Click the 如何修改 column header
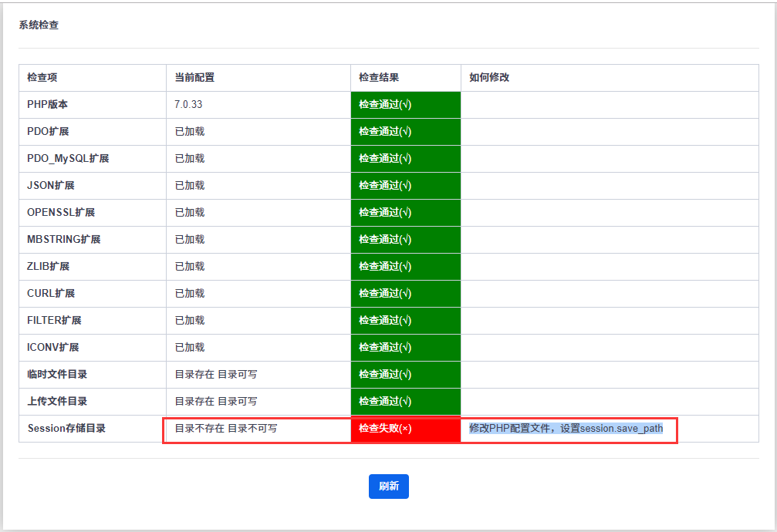The image size is (777, 532). pyautogui.click(x=489, y=78)
